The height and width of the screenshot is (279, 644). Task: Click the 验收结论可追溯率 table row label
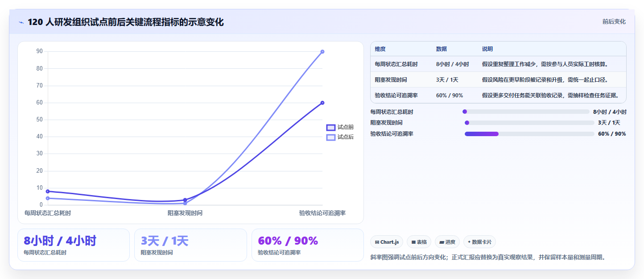coord(396,96)
